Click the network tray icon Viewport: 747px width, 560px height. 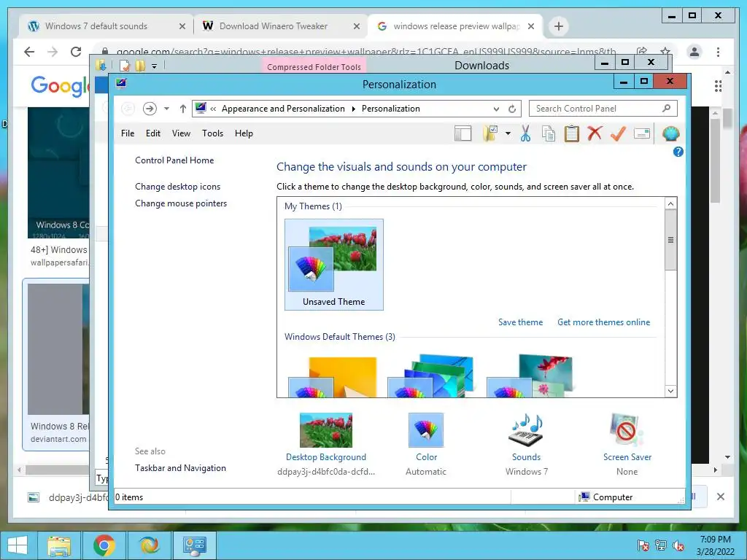coord(661,545)
